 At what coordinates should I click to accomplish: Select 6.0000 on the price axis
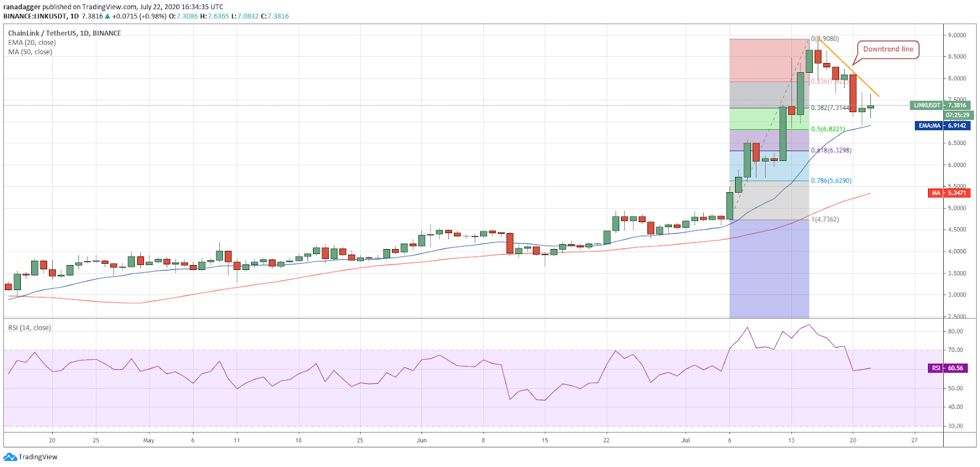coord(957,165)
